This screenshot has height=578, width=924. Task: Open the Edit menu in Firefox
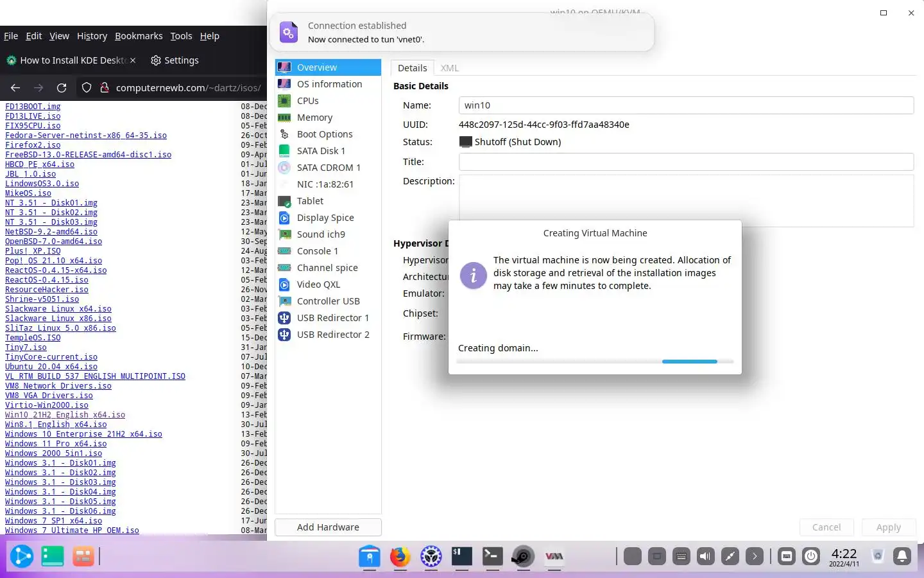pos(34,36)
